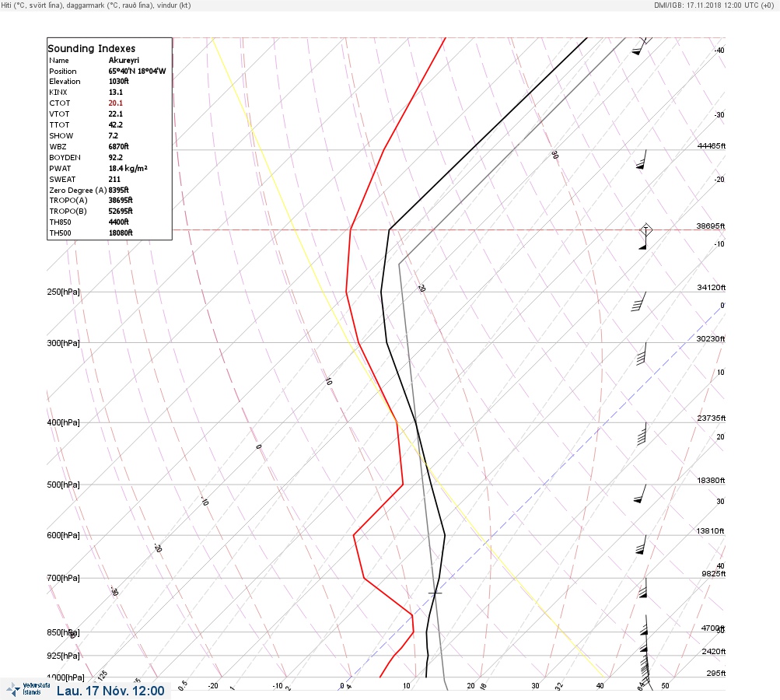This screenshot has height=700, width=780.
Task: Click the '250[hPa]' pressure label
Action: [x=63, y=292]
